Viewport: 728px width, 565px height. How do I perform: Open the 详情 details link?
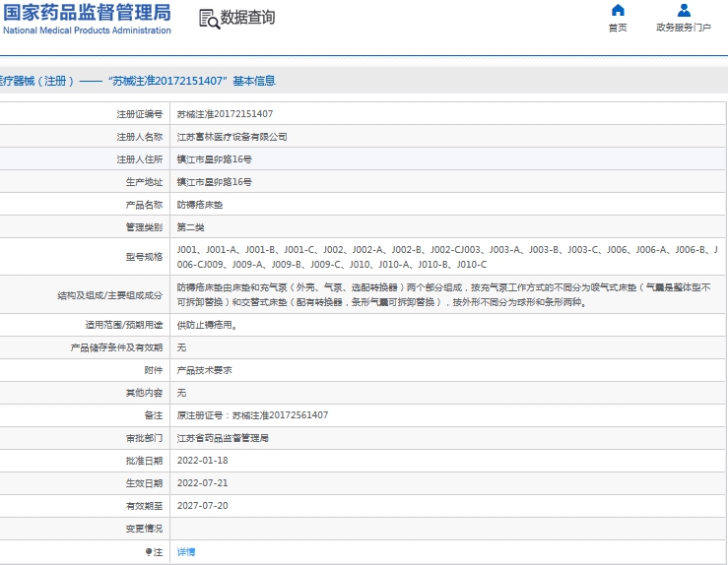click(x=186, y=552)
